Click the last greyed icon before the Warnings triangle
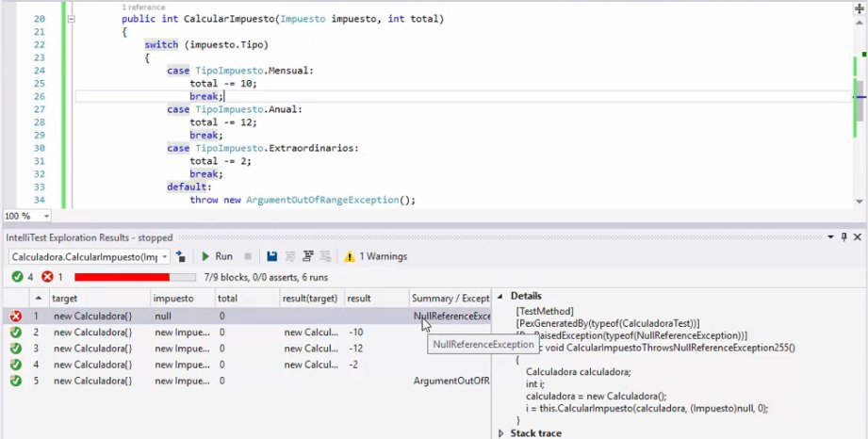Image resolution: width=868 pixels, height=439 pixels. [x=325, y=256]
